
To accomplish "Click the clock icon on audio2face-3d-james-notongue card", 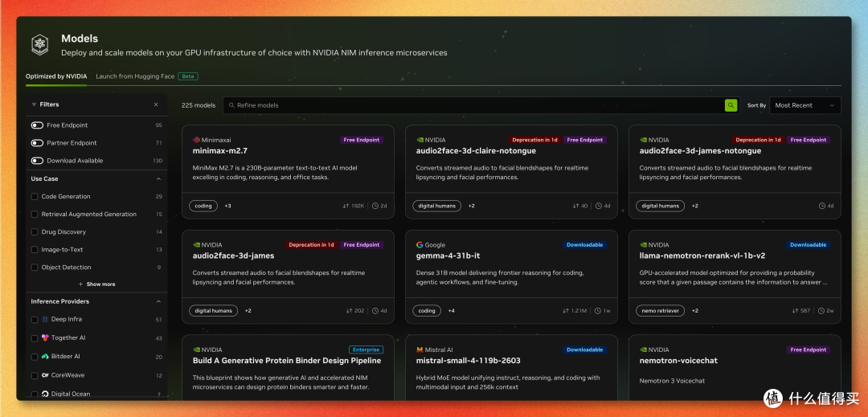I will (x=821, y=206).
